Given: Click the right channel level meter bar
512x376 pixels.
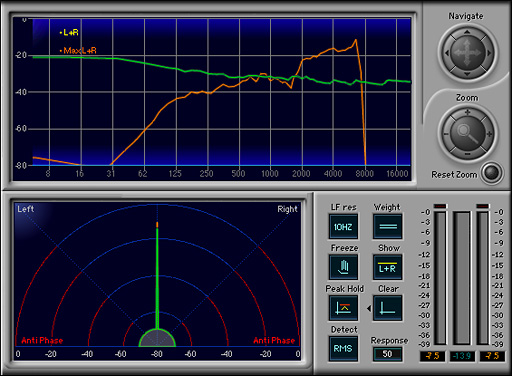Looking at the screenshot, I should [482, 278].
